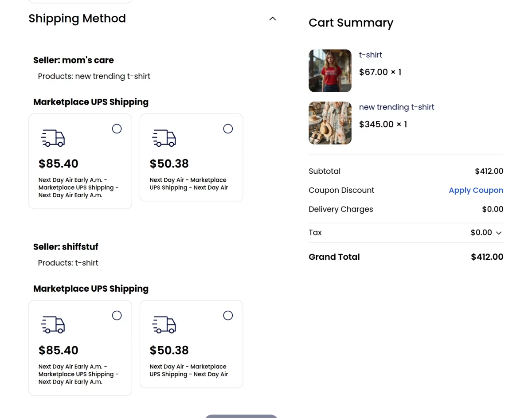Viewport: 532px width, 418px height.
Task: Select $50.38 shipping option for mom's care
Action: click(x=228, y=129)
